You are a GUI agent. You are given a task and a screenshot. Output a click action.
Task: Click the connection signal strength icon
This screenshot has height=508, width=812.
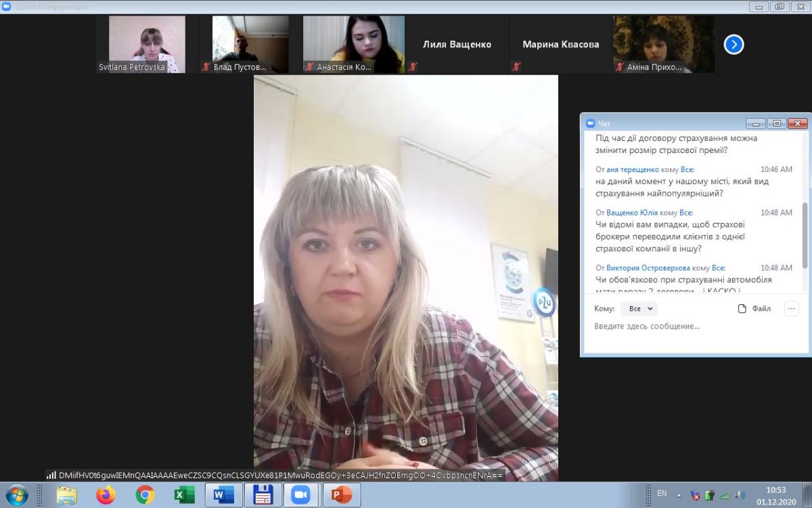(51, 475)
